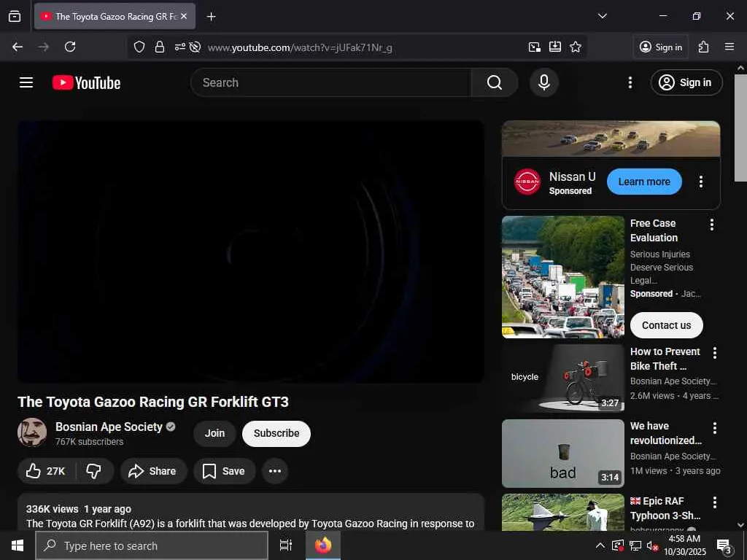Open more actions ellipsis under the video
Viewport: 747px width, 560px height.
[275, 471]
